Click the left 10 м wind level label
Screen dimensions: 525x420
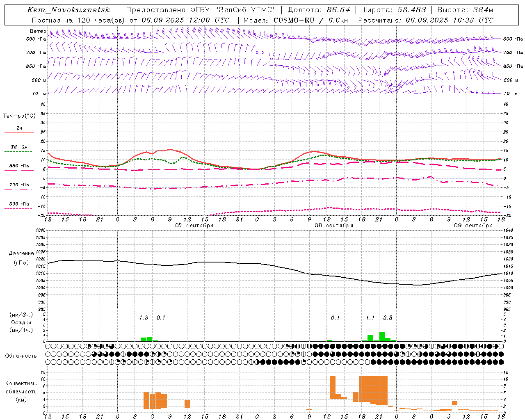pyautogui.click(x=39, y=94)
